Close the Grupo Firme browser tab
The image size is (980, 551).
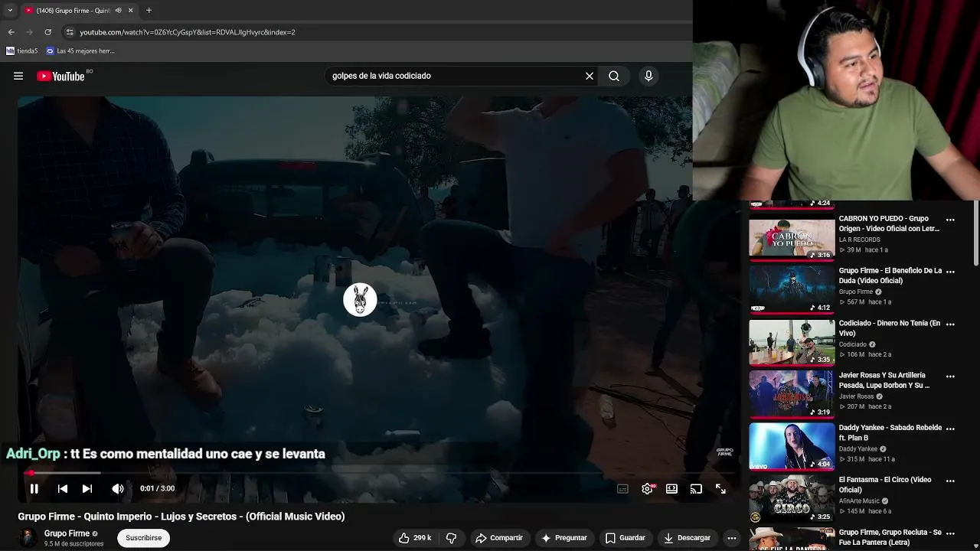tap(130, 11)
